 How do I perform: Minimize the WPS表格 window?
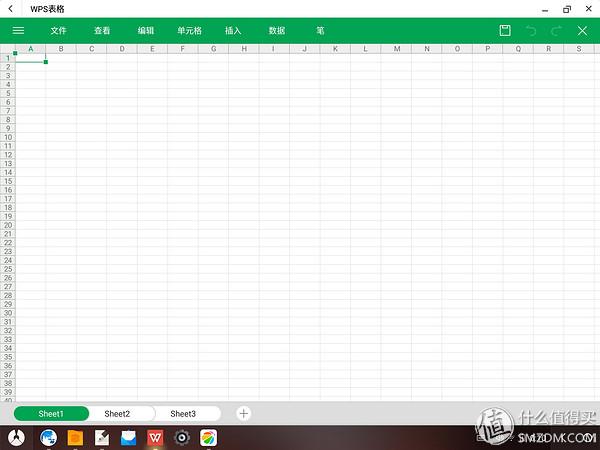point(545,10)
